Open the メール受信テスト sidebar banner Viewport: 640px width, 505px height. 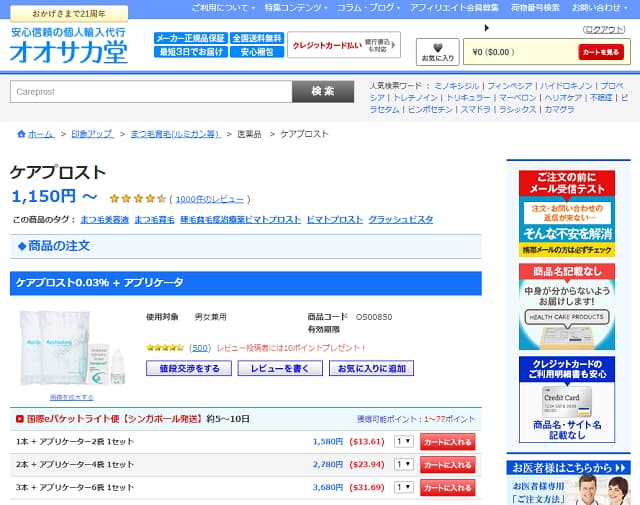[x=567, y=214]
